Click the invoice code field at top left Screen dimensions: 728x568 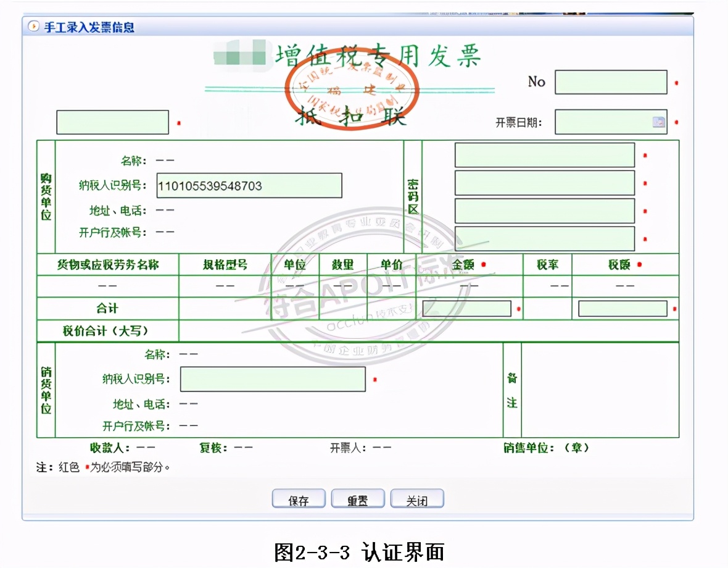coord(112,122)
